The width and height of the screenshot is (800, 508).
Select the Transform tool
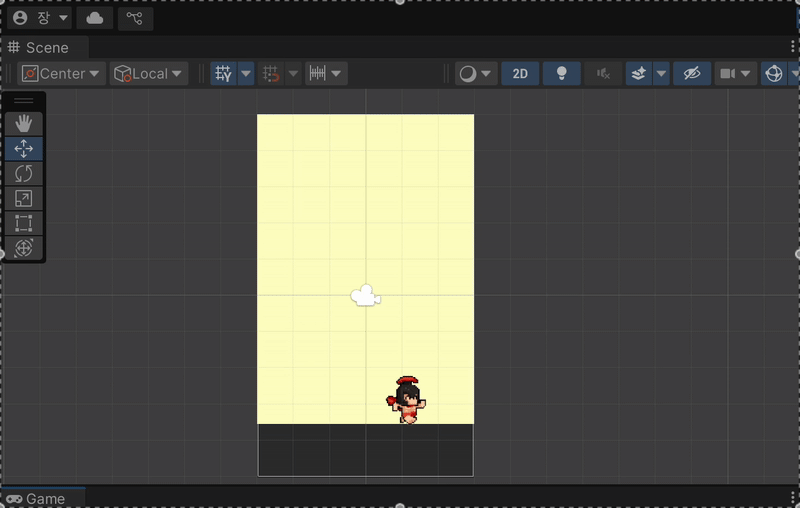click(x=23, y=248)
